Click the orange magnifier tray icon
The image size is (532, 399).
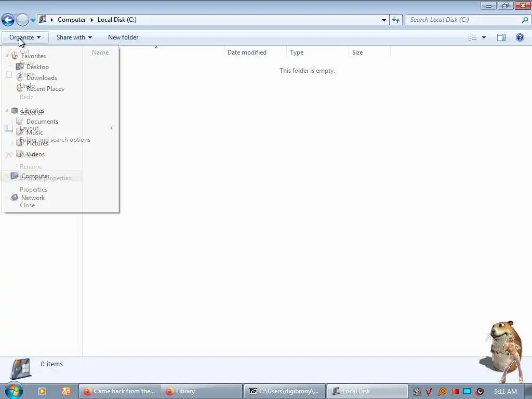442,392
